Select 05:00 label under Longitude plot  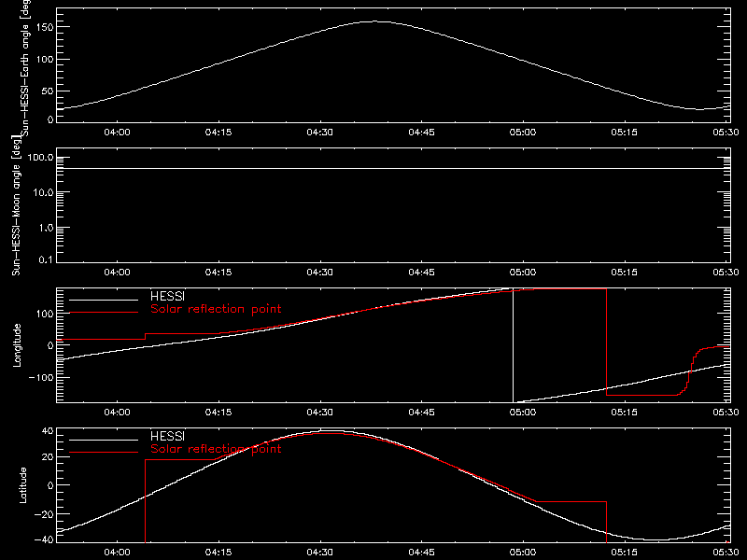tap(523, 412)
